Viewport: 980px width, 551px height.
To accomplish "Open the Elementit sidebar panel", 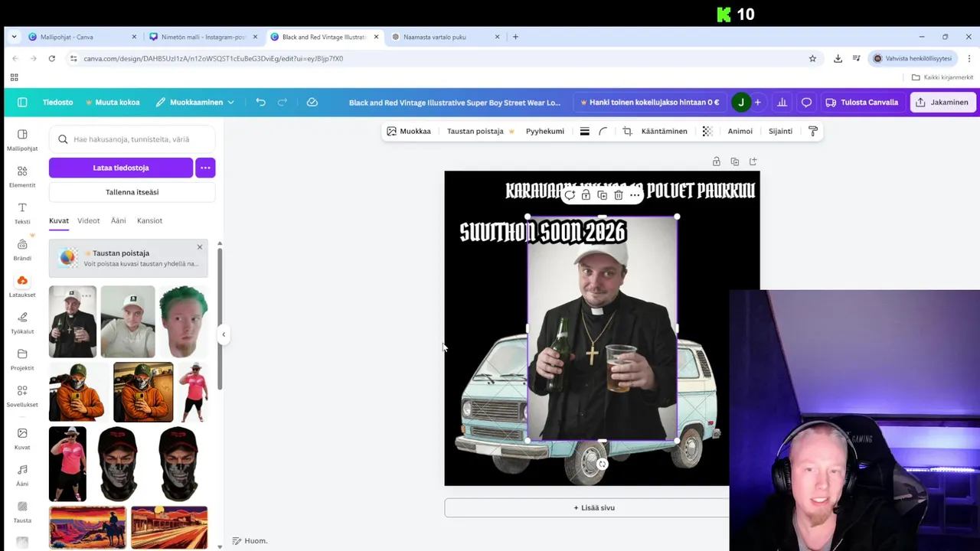I will 22,177.
